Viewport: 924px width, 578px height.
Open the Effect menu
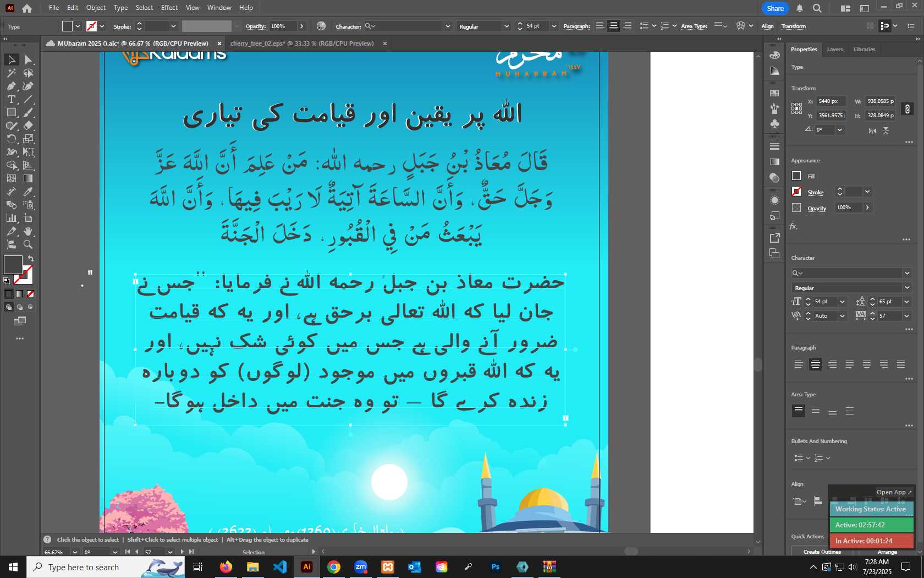pyautogui.click(x=169, y=8)
